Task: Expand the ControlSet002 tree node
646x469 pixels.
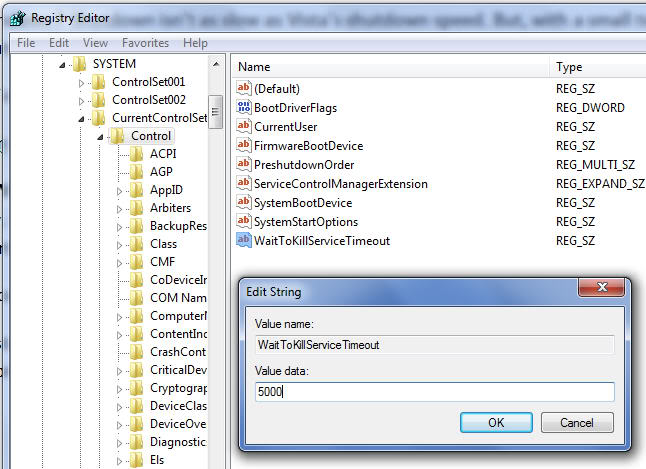Action: tap(82, 100)
